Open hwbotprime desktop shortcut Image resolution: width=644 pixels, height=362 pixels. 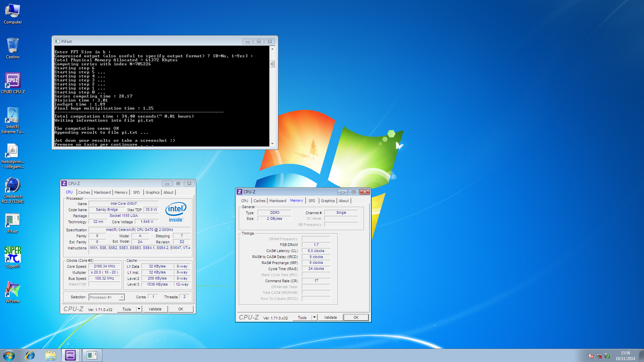pyautogui.click(x=13, y=156)
